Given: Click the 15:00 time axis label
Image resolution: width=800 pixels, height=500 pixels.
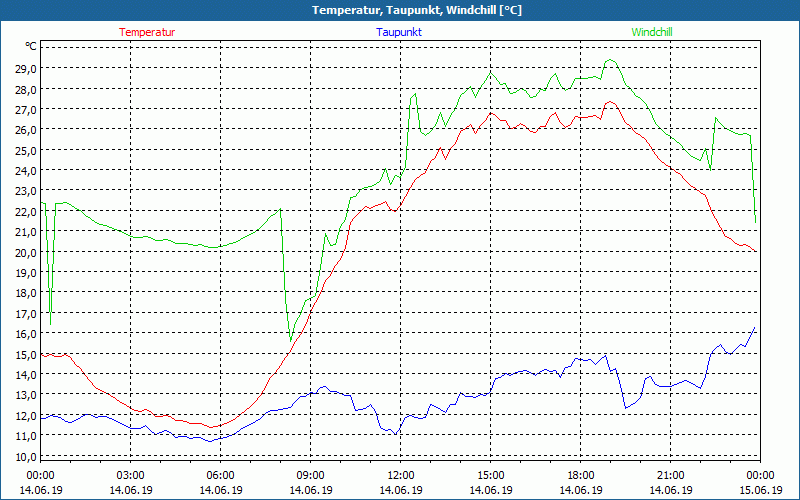Looking at the screenshot, I should (491, 476).
